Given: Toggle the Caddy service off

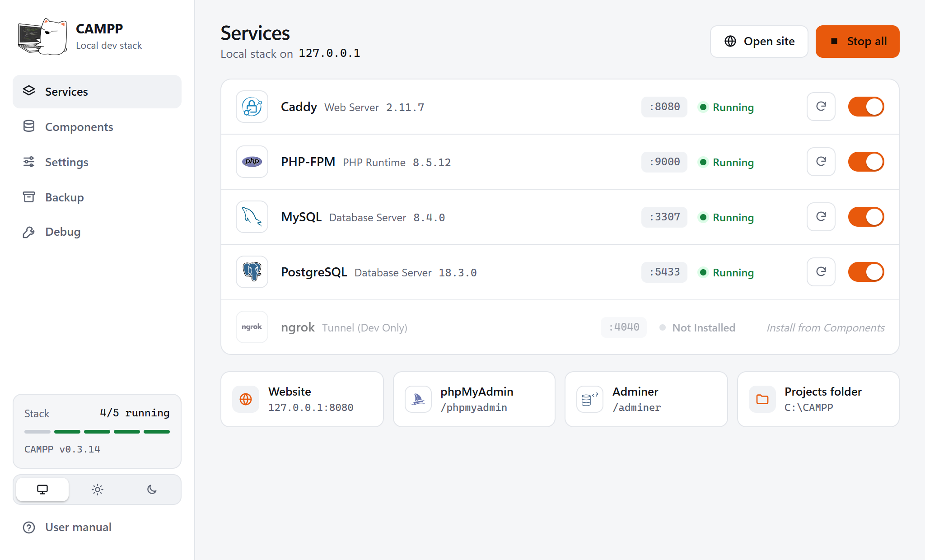Looking at the screenshot, I should point(866,107).
